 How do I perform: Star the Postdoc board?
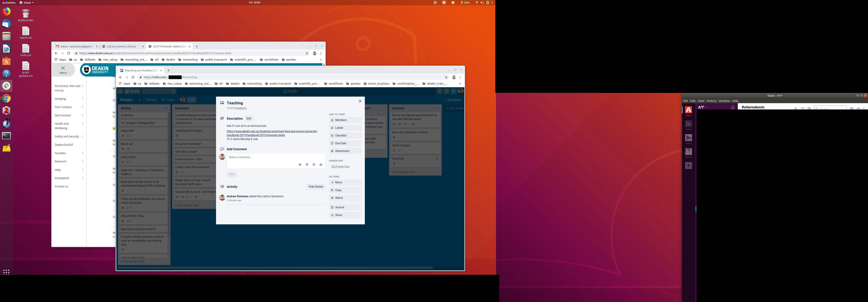[x=139, y=100]
